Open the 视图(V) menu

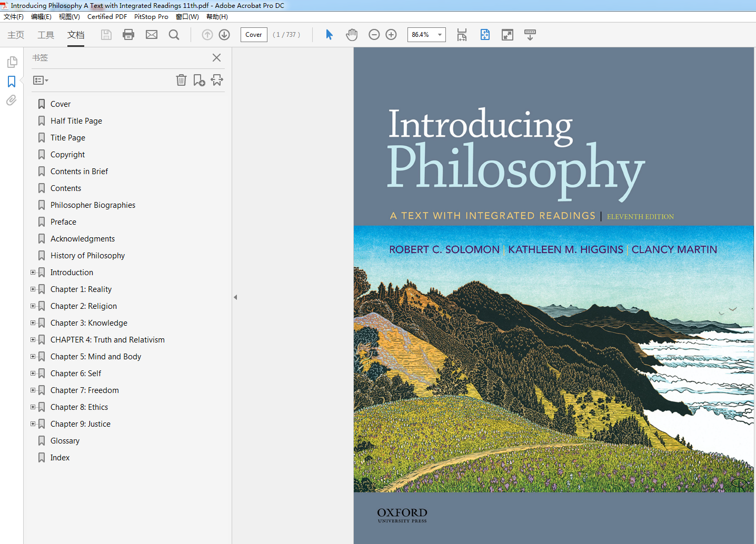69,17
